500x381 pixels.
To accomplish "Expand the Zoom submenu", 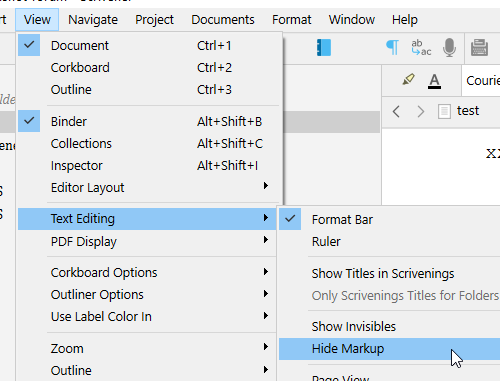I will (x=147, y=348).
